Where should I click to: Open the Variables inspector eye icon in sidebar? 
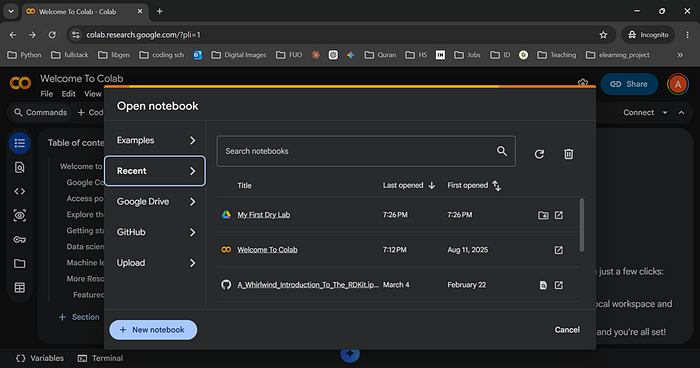pos(20,216)
